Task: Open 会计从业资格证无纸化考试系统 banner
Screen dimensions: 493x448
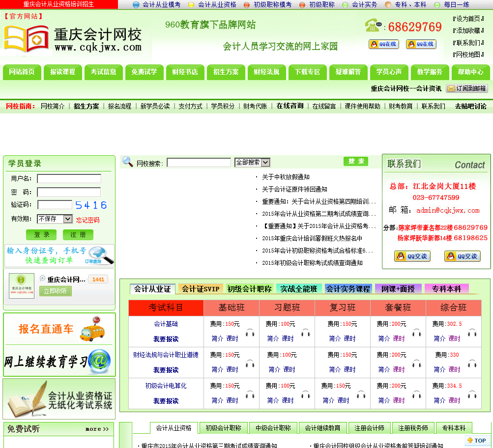Action: 59,399
